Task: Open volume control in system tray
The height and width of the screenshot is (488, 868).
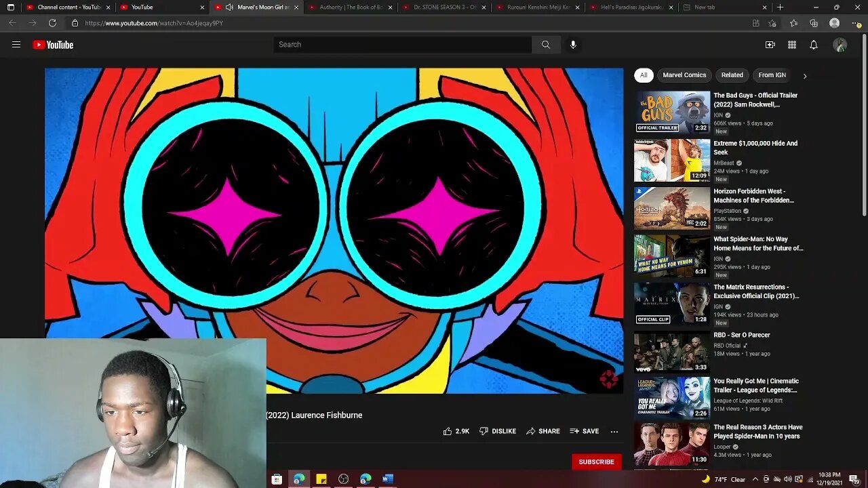Action: point(788,479)
